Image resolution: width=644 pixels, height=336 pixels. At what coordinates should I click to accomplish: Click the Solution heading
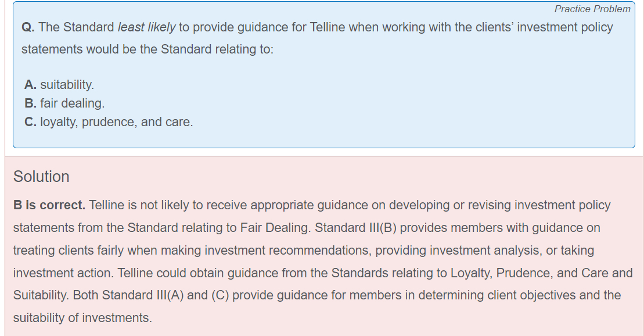[41, 177]
